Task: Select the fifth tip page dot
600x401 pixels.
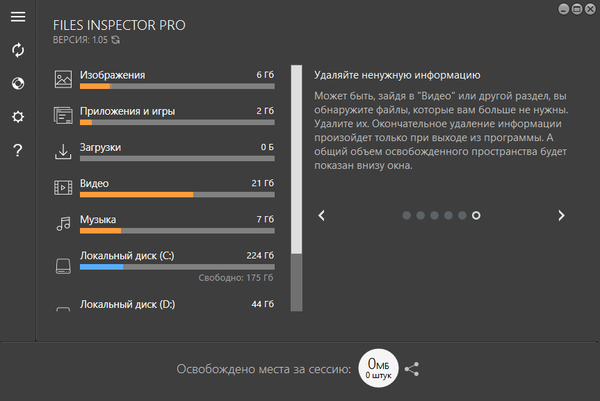Action: point(462,215)
